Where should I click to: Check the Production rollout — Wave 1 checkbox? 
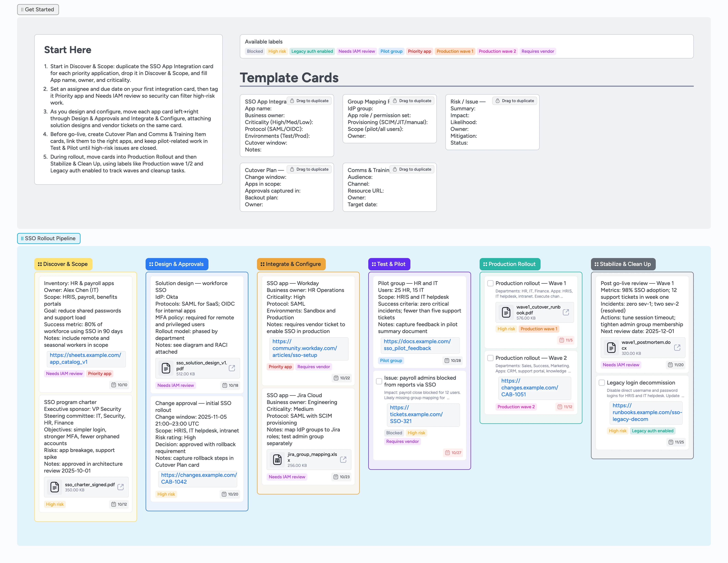pyautogui.click(x=490, y=283)
